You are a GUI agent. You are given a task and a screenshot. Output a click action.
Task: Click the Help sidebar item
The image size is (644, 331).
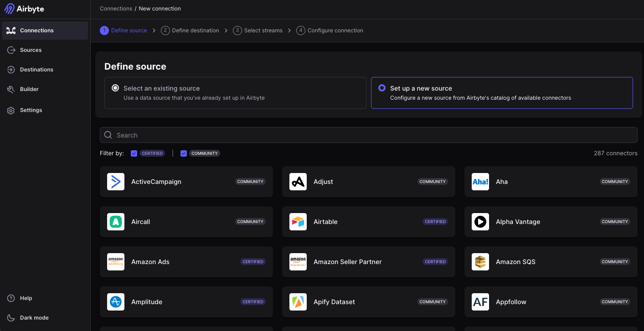(45, 298)
